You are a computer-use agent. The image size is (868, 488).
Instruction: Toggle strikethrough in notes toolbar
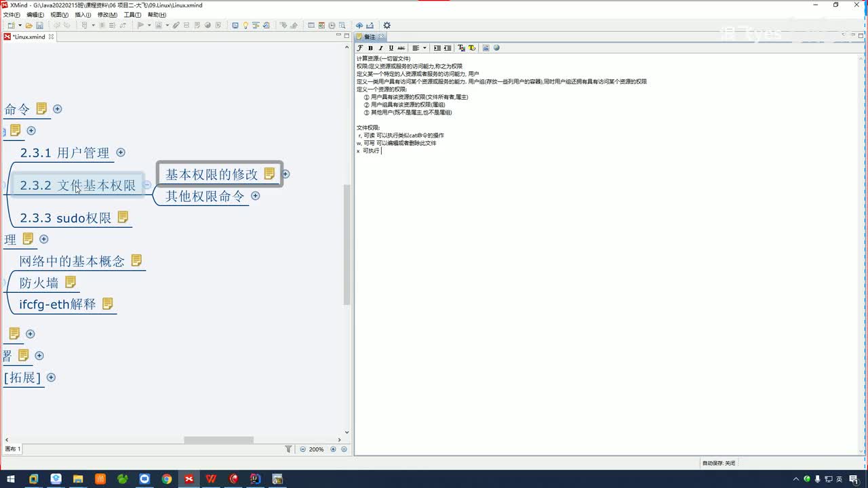point(401,48)
